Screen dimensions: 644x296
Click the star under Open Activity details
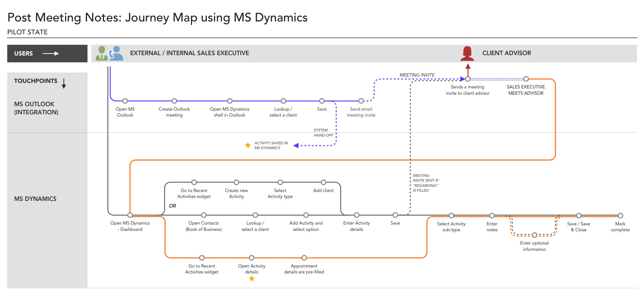click(x=252, y=279)
